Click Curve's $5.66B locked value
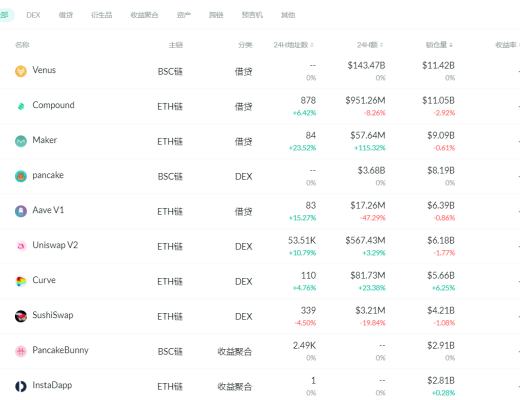 [x=441, y=275]
